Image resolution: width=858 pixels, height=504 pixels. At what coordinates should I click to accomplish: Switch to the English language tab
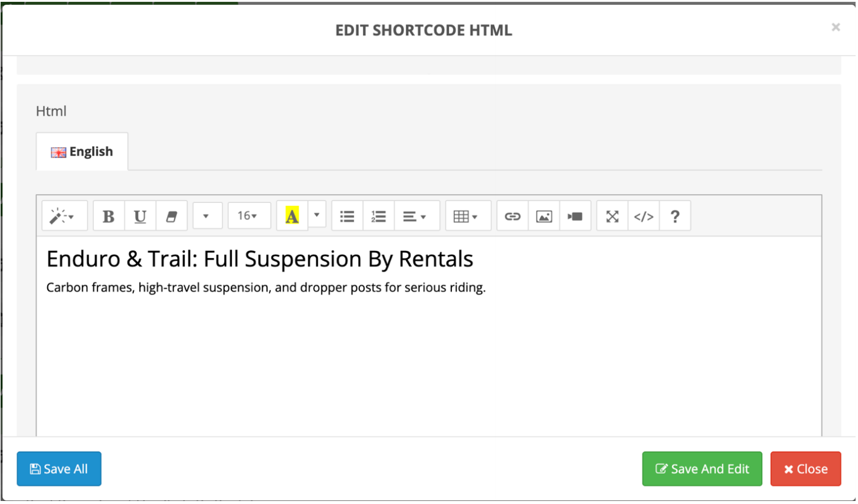(x=82, y=152)
